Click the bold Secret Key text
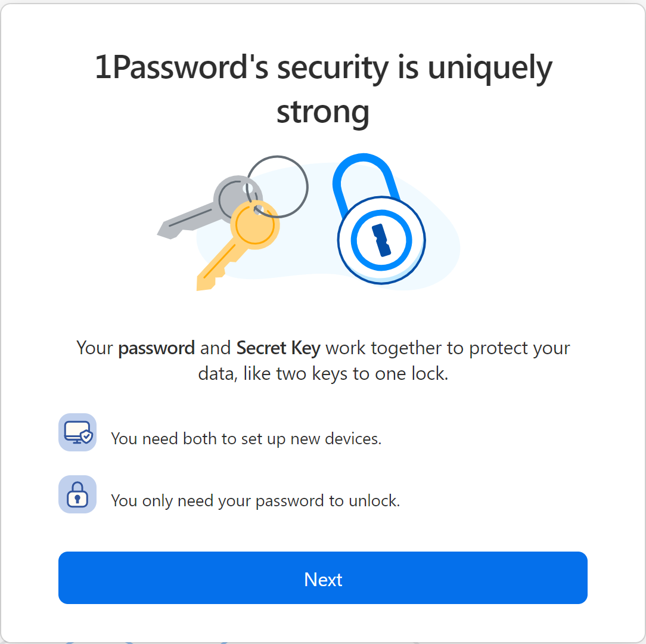 (277, 348)
